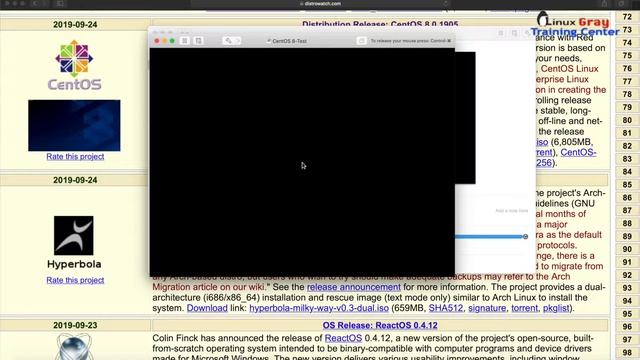Click rank number 80 in the right column
This screenshot has width=640, height=360.
(627, 120)
